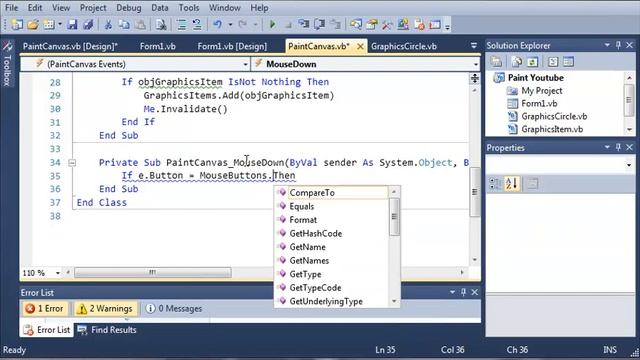Open the 110 % zoom dropdown
Image resolution: width=640 pixels, height=360 pixels.
click(x=58, y=273)
